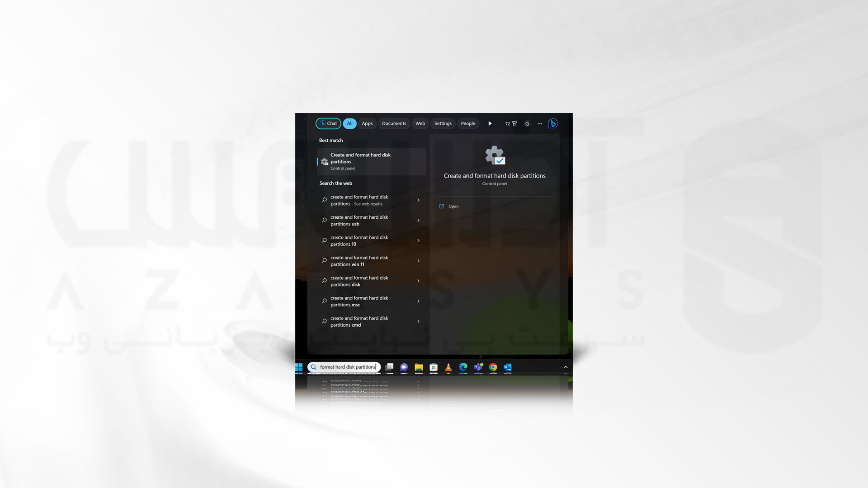868x488 pixels.
Task: Click the overflow menu ellipsis button
Action: click(539, 124)
